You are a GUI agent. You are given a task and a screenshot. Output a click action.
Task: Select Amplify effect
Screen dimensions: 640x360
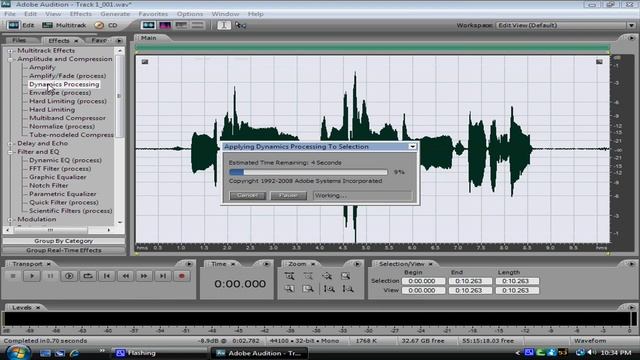point(42,67)
